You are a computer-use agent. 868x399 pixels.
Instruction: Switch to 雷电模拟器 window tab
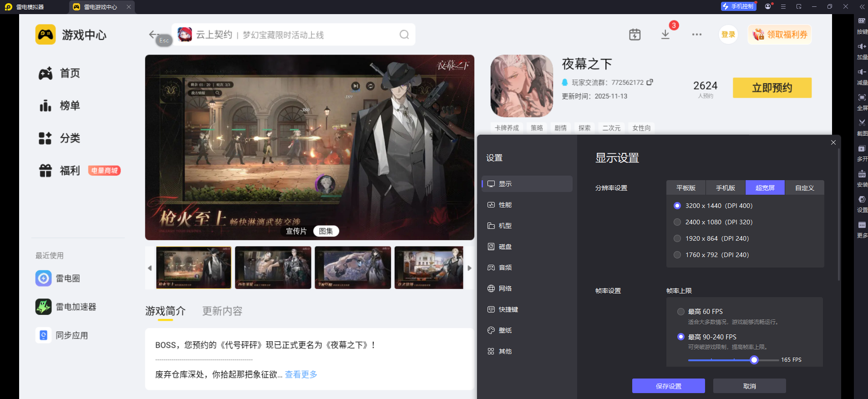[25, 7]
